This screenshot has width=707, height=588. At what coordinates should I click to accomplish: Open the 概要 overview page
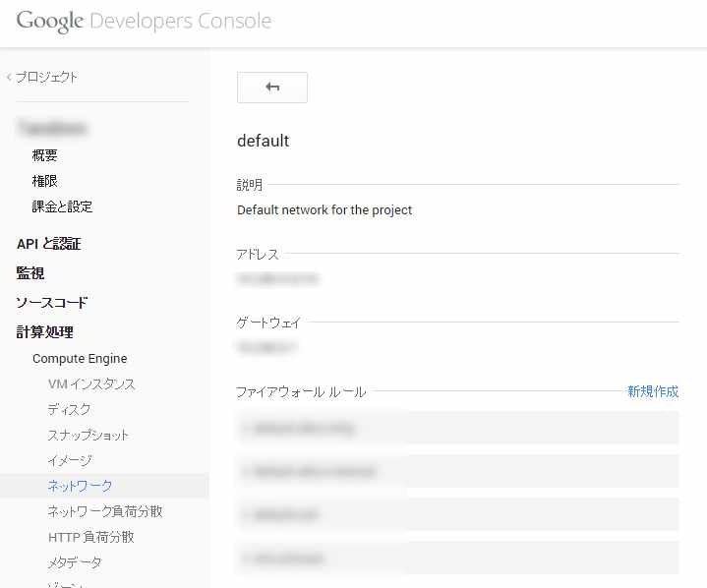click(44, 155)
